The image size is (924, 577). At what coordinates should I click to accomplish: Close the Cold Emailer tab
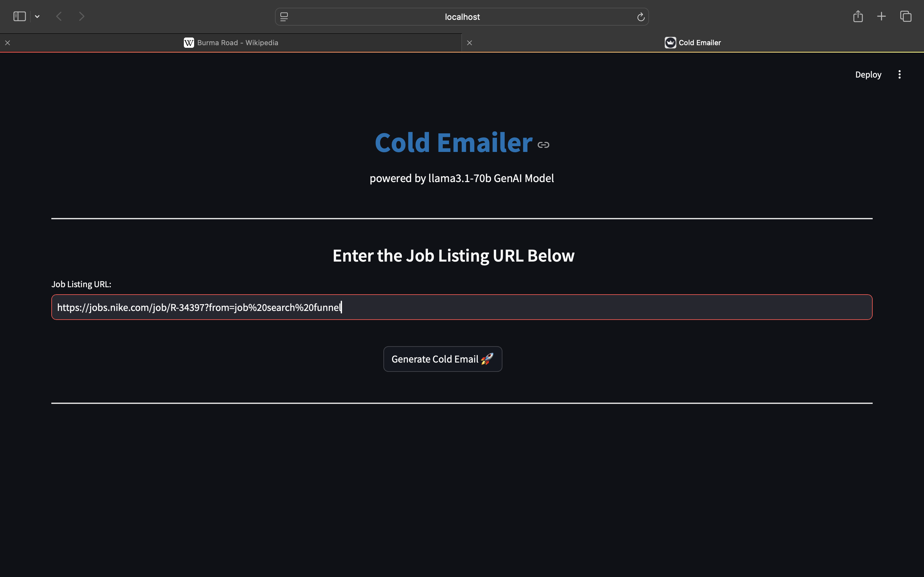pos(470,43)
